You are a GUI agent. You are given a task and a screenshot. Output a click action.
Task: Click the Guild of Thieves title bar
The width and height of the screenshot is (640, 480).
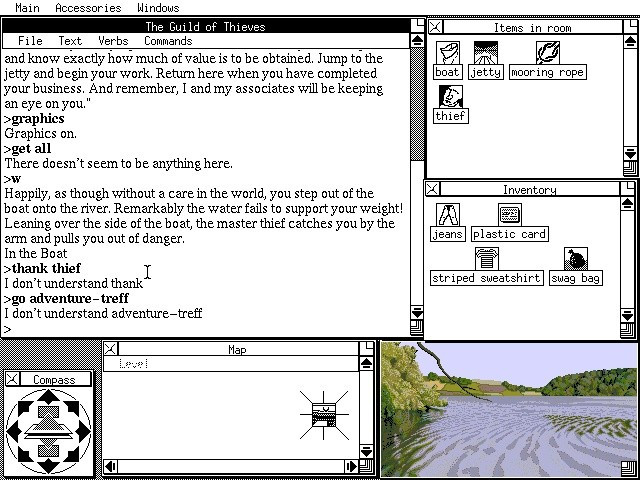(206, 27)
